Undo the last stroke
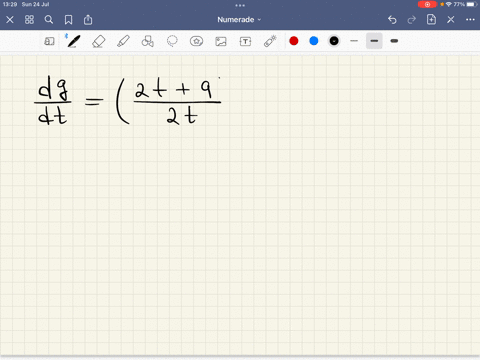Viewport: 480px width, 360px height. coord(392,20)
